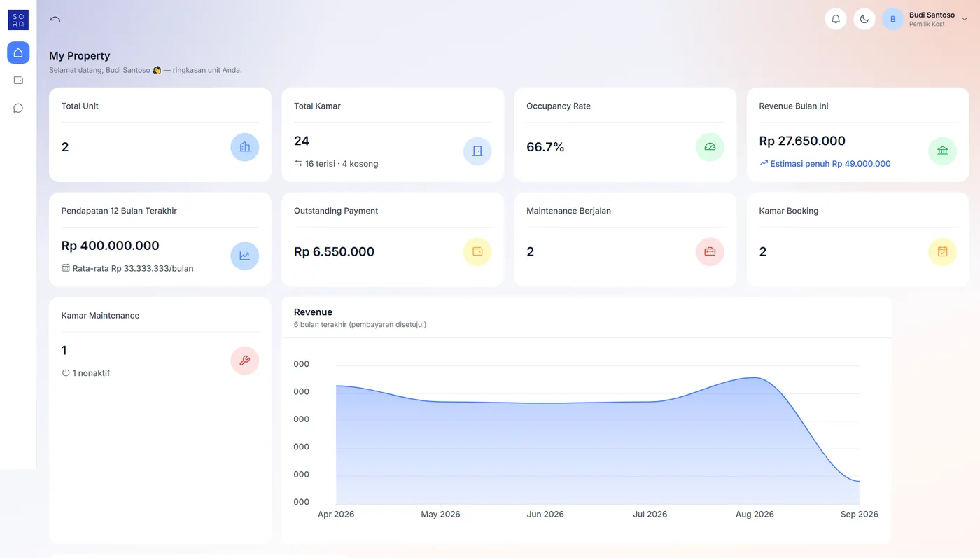
Task: Click the '1 nonaktif' status text
Action: tap(91, 373)
